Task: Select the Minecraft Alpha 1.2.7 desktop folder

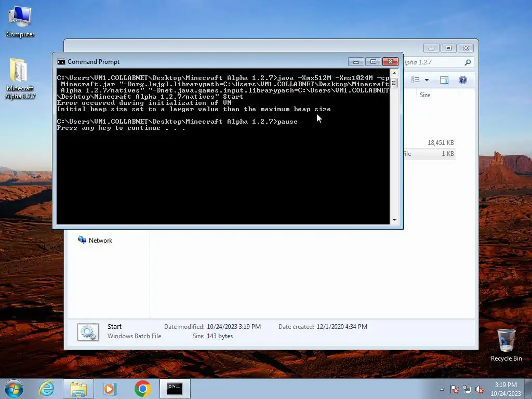Action: pos(20,78)
